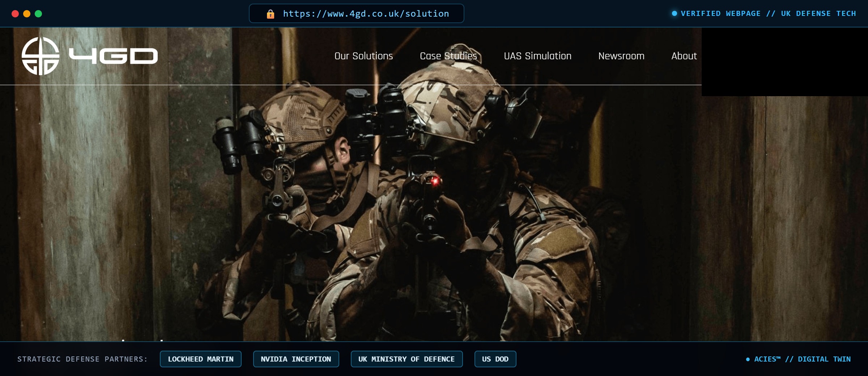Select the Lockheed Martin partner tag
This screenshot has height=376, width=868.
click(x=201, y=359)
